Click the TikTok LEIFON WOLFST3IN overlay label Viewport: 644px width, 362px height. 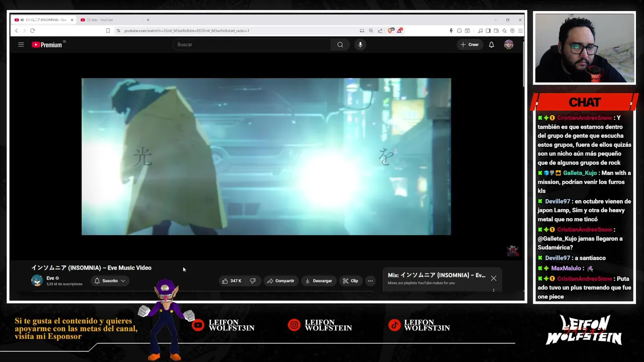[x=427, y=325]
